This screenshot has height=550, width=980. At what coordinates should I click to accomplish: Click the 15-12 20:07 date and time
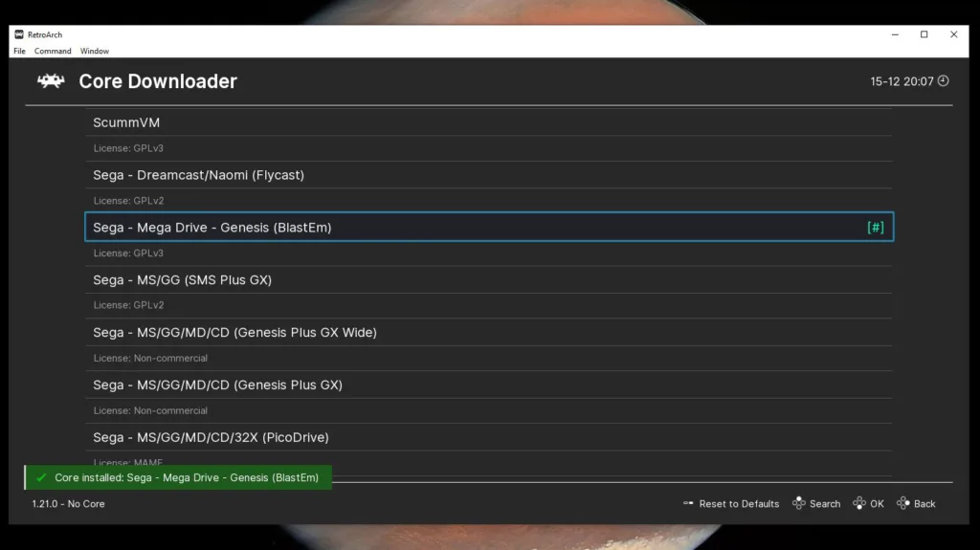point(902,81)
